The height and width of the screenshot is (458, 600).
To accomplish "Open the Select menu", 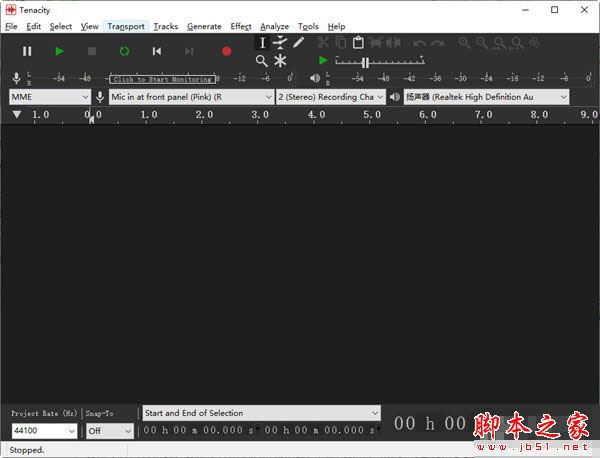I will click(x=61, y=26).
